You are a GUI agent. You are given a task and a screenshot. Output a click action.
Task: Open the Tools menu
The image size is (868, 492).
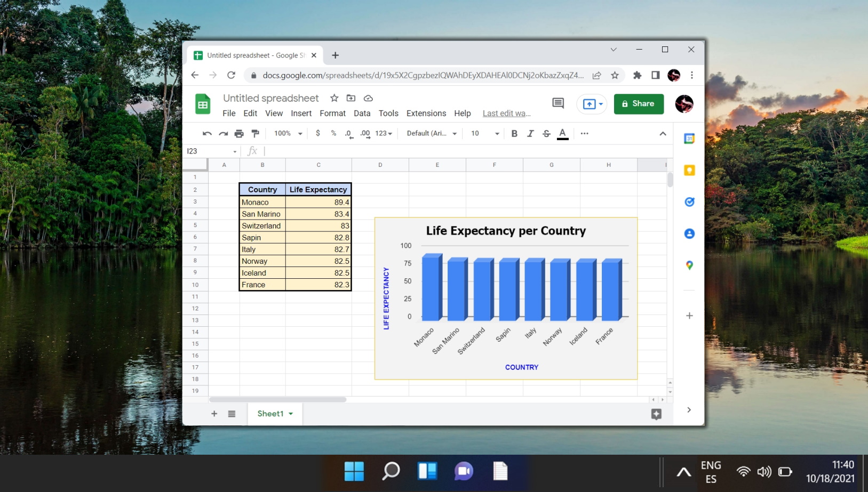point(388,114)
